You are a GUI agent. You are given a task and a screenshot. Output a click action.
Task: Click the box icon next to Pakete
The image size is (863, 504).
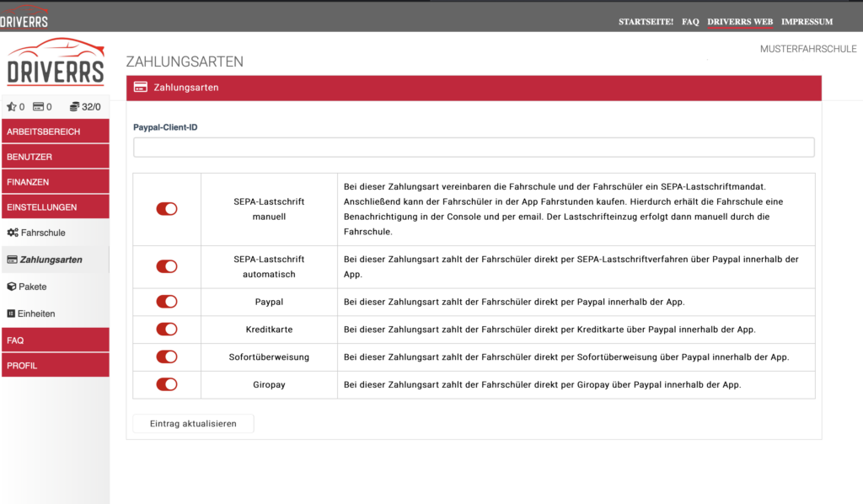(12, 287)
